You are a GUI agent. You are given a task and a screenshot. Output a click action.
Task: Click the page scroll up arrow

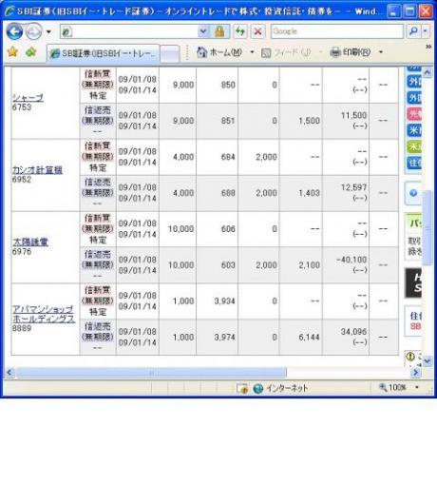pos(427,72)
